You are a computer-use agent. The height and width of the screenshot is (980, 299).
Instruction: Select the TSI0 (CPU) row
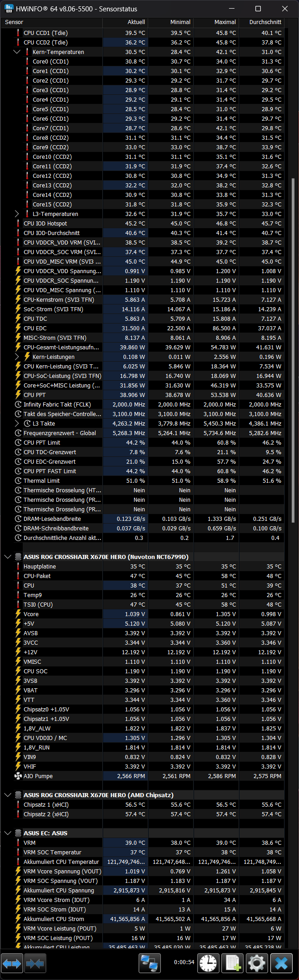click(x=143, y=604)
